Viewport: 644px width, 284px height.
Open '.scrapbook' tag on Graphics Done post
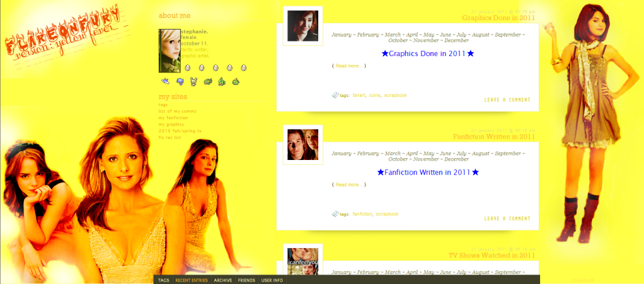(x=395, y=95)
